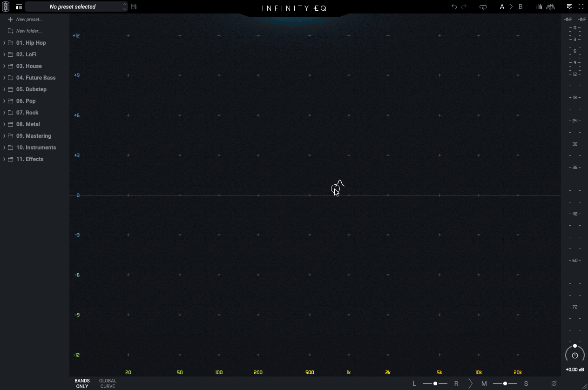This screenshot has height=390, width=588.
Task: Select the 05. Dubstep preset folder
Action: 31,89
